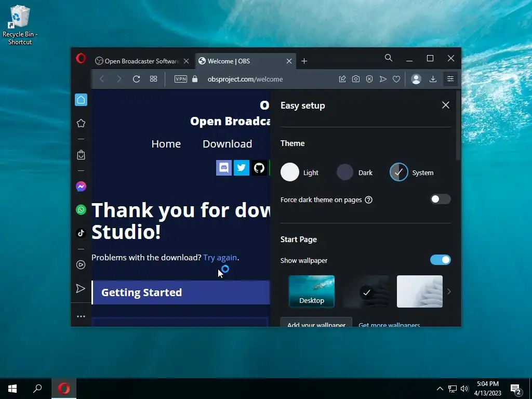532x399 pixels.
Task: Open the taskbar clock 5:04 PM
Action: coord(487,389)
